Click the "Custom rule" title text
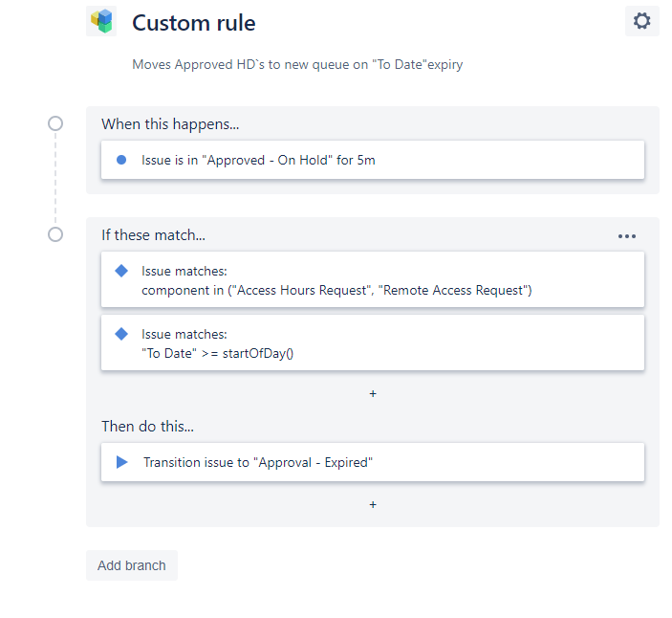This screenshot has width=672, height=618. click(x=194, y=22)
